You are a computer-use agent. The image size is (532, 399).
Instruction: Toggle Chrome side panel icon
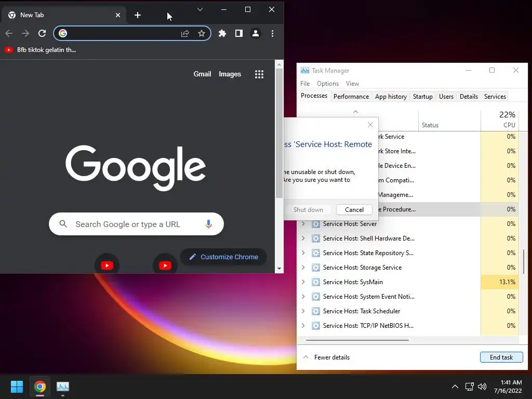coord(239,33)
